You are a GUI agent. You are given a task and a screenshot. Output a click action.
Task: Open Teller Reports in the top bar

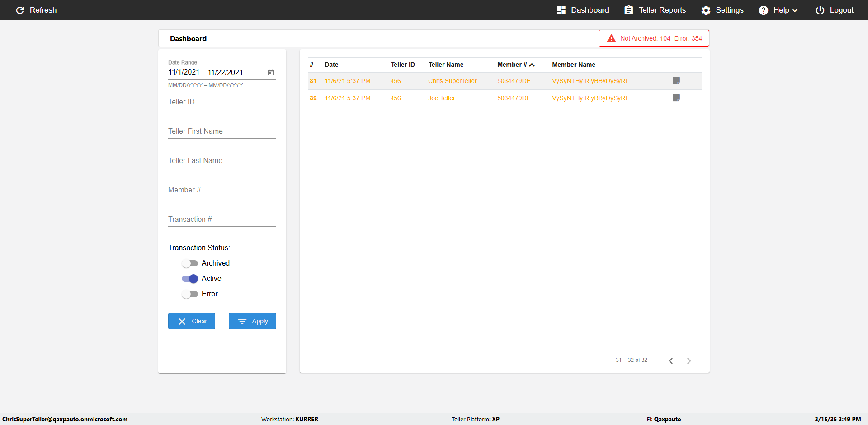click(x=655, y=10)
